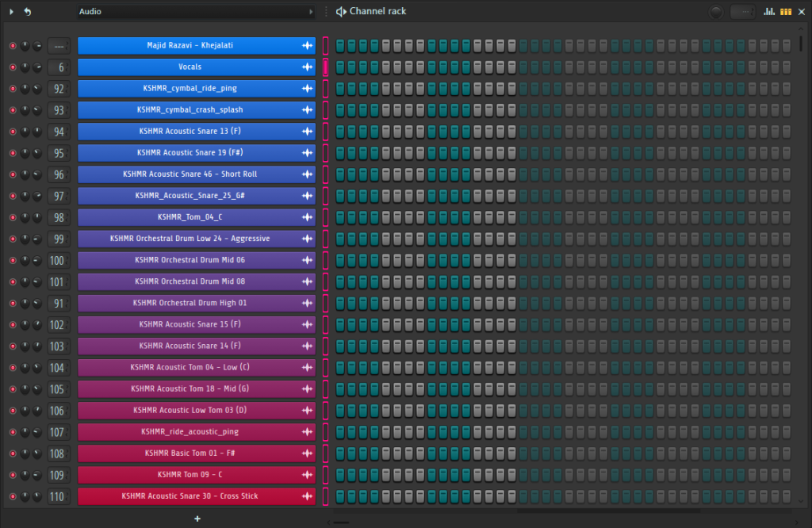Open the channel rack options menu arrow
This screenshot has height=528, width=812.
[x=11, y=12]
